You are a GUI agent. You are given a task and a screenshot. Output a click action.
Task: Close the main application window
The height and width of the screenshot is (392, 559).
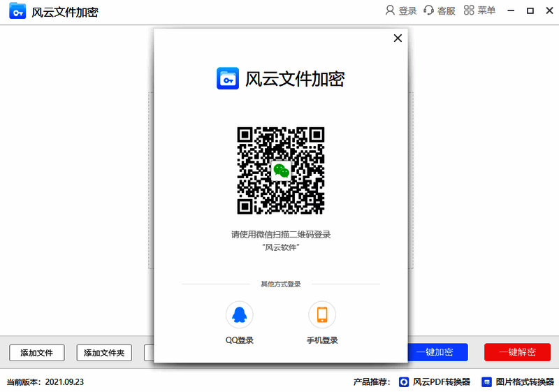(x=549, y=10)
